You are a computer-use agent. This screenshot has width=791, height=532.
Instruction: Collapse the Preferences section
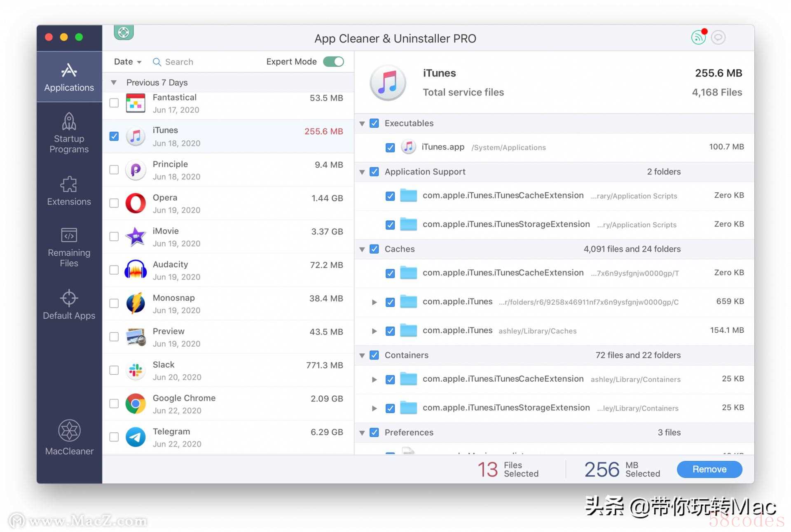pos(362,433)
